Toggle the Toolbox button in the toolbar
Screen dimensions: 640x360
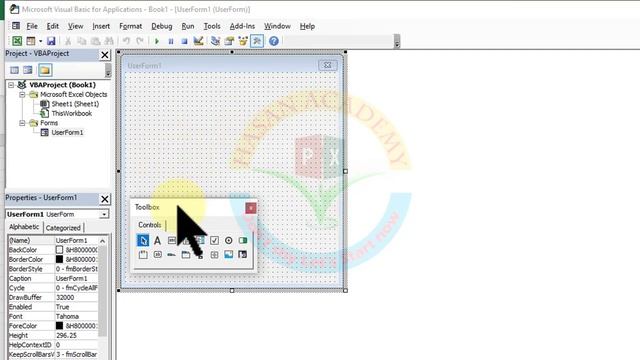point(257,41)
